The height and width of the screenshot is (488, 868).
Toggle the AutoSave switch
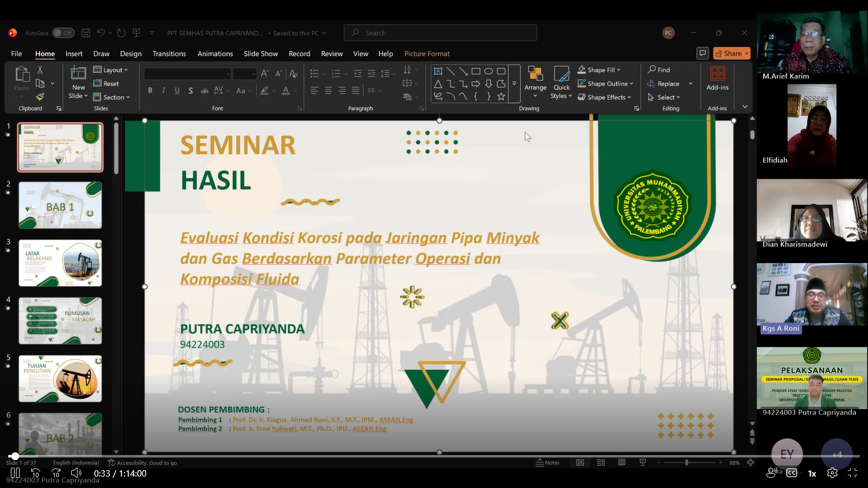63,33
